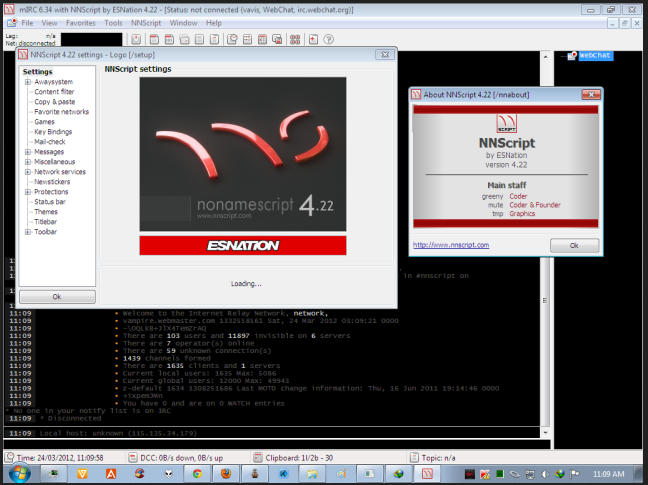648x485 pixels.
Task: Select Key Bindings in settings tree
Action: pyautogui.click(x=54, y=132)
